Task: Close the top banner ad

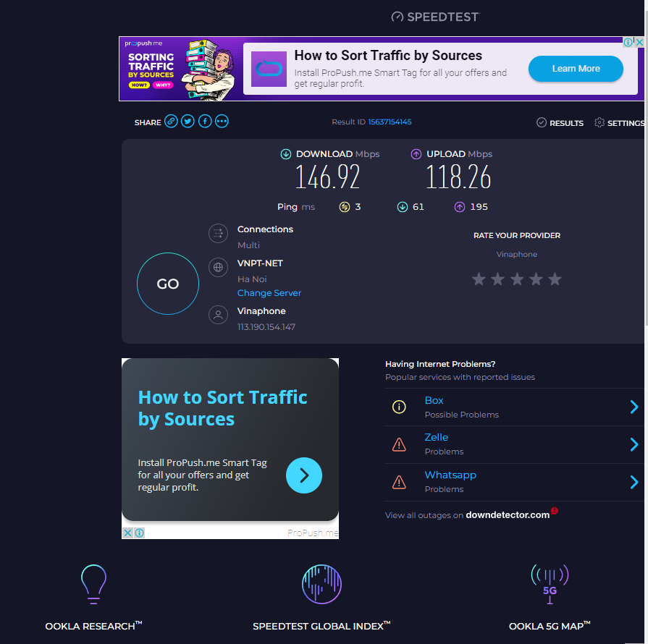Action: (639, 42)
